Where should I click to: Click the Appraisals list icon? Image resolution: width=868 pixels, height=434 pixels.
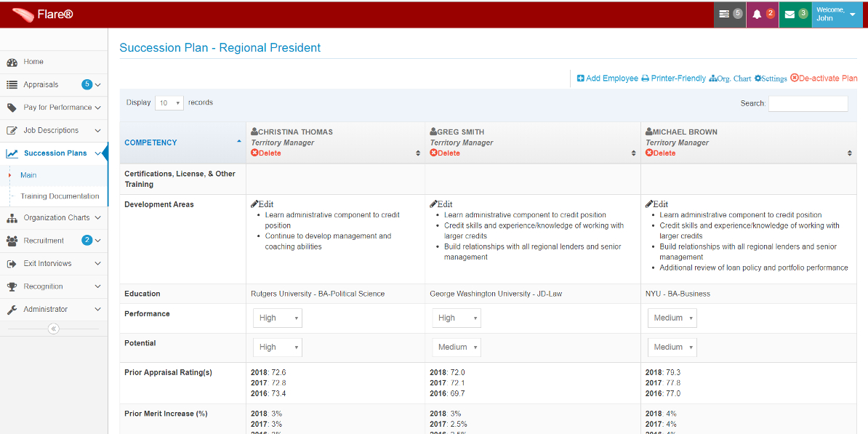coord(12,85)
